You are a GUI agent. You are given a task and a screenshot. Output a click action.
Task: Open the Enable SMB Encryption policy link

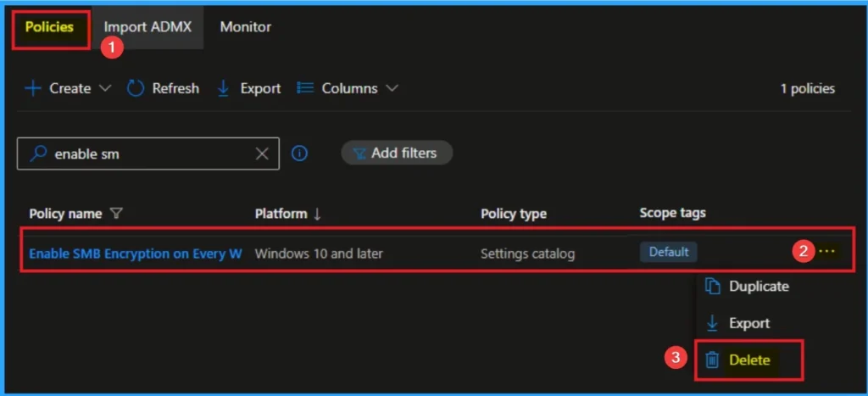(136, 254)
